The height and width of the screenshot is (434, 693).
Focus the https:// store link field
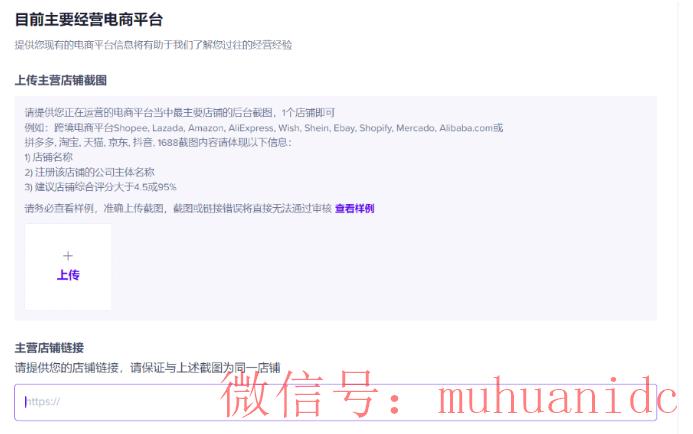pyautogui.click(x=335, y=402)
